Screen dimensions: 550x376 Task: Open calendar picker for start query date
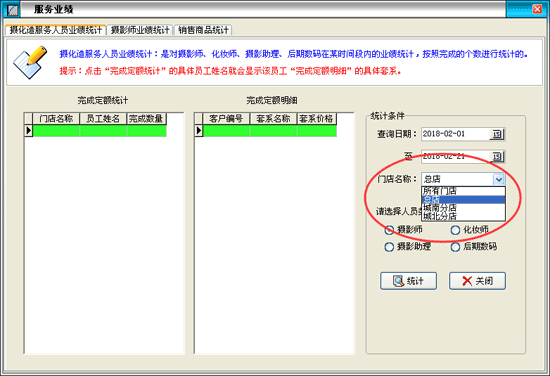tap(497, 134)
